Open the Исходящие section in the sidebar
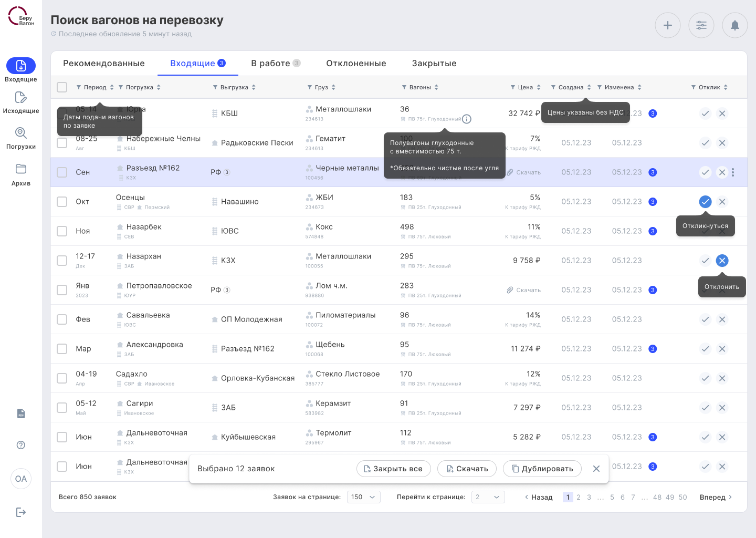This screenshot has width=756, height=538. 21,98
